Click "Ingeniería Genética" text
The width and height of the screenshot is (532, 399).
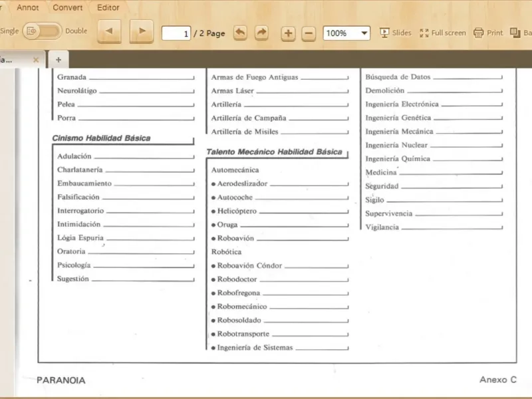coord(398,118)
